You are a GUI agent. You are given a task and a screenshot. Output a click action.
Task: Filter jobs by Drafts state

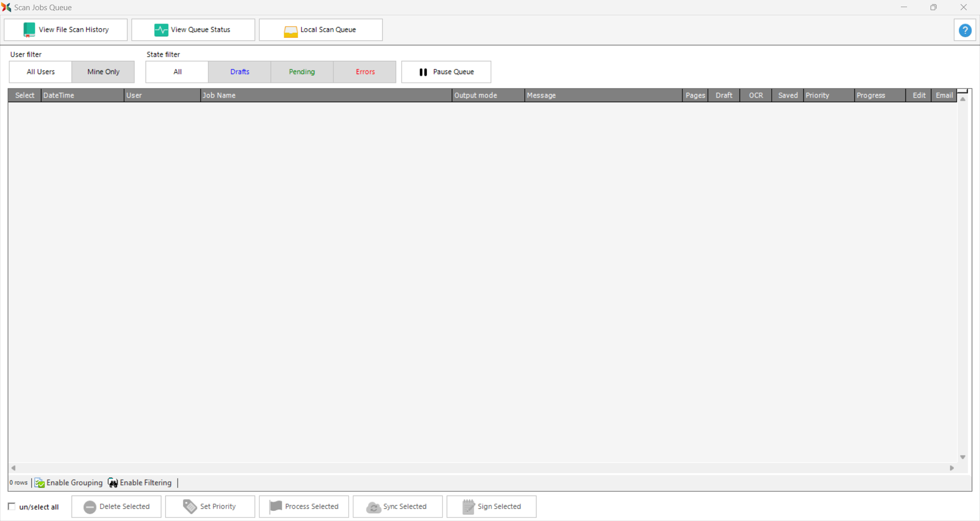pos(239,72)
